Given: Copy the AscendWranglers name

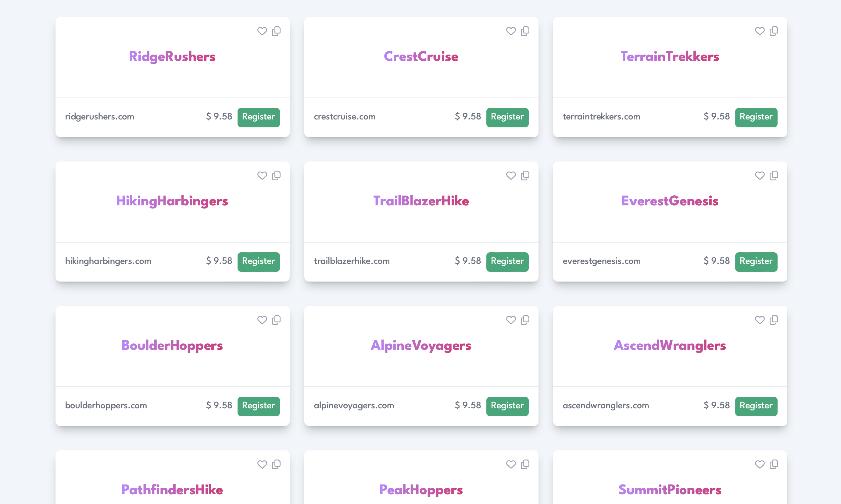Looking at the screenshot, I should click(774, 320).
